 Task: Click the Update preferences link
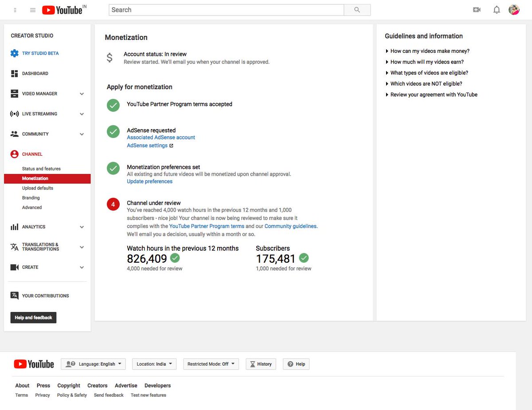tap(149, 181)
